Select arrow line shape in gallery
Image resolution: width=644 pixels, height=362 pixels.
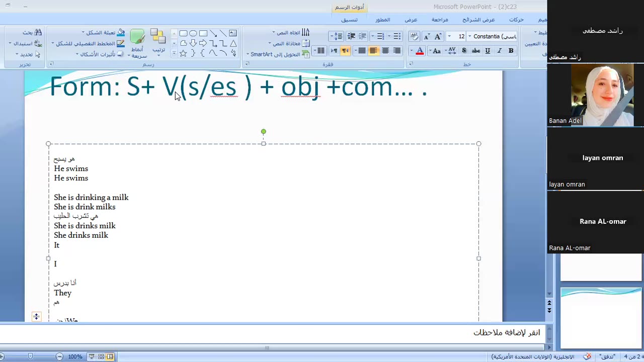213,33
